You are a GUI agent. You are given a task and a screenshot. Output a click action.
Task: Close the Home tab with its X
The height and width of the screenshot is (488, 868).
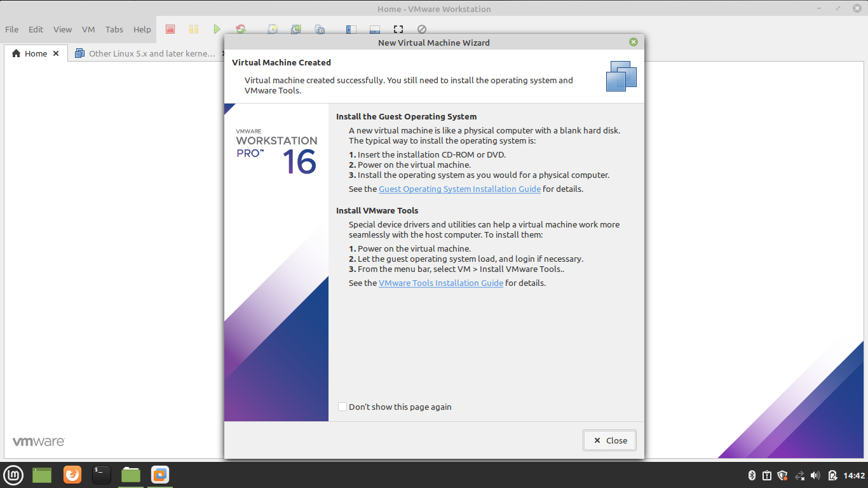[56, 53]
